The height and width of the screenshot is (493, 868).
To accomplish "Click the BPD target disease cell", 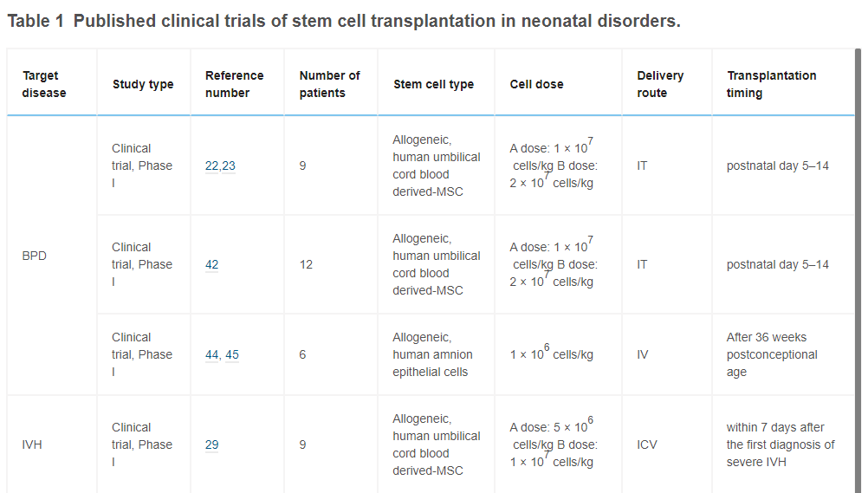I will [34, 256].
